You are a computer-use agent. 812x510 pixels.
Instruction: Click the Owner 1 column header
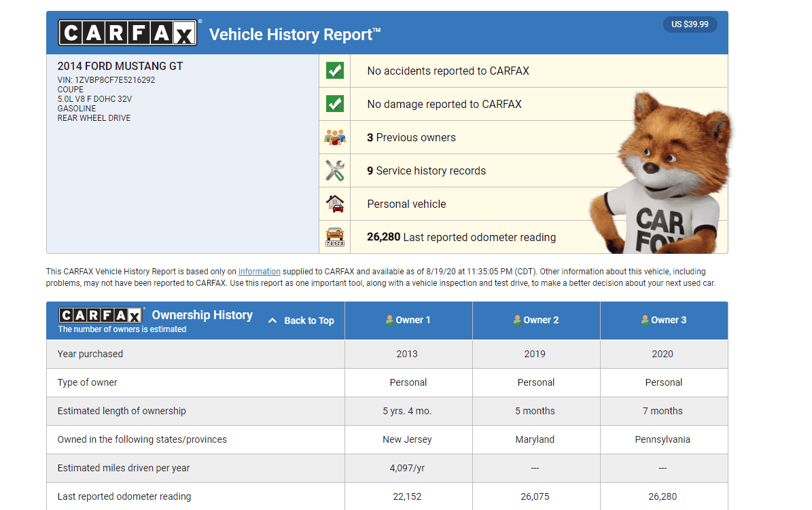coord(408,321)
